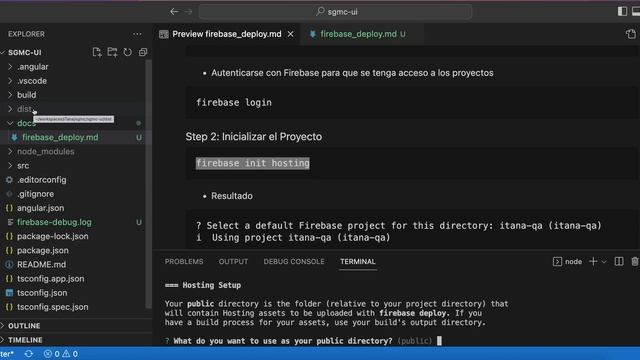Open errors and warnings count in status bar
The width and height of the screenshot is (640, 360).
(x=60, y=353)
